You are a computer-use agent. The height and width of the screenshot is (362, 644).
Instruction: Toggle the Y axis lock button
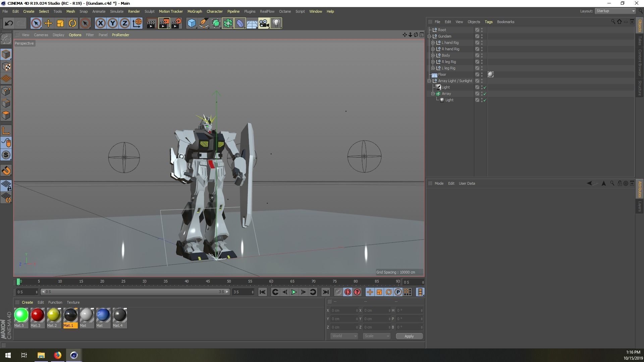[x=113, y=23]
